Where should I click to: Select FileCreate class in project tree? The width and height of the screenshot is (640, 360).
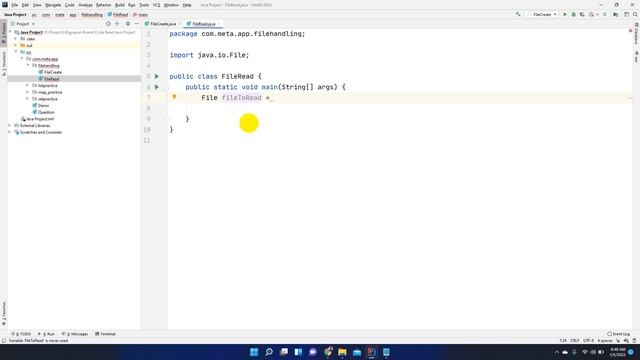tap(53, 72)
